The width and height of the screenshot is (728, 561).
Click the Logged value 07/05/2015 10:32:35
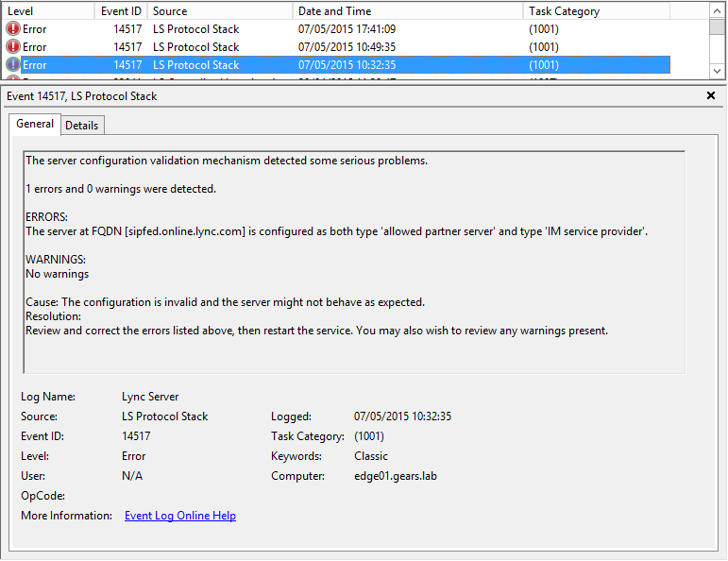click(x=402, y=416)
